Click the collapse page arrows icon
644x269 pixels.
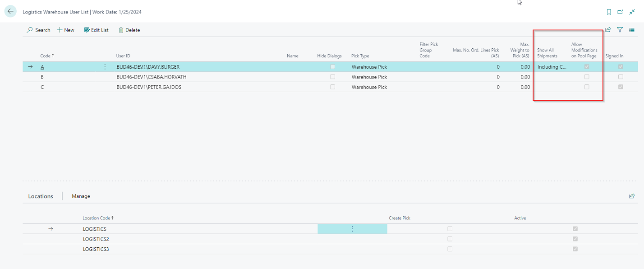tap(632, 12)
